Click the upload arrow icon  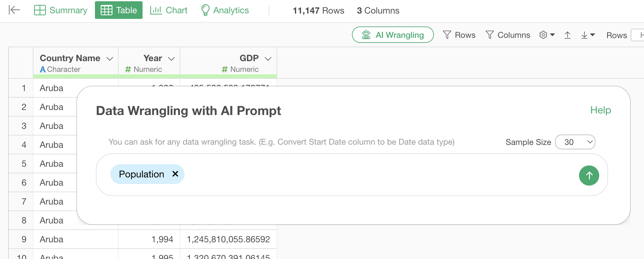[x=567, y=35]
